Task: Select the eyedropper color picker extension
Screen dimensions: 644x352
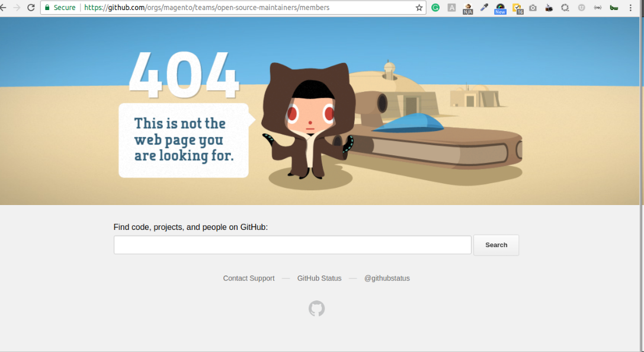Action: click(484, 7)
